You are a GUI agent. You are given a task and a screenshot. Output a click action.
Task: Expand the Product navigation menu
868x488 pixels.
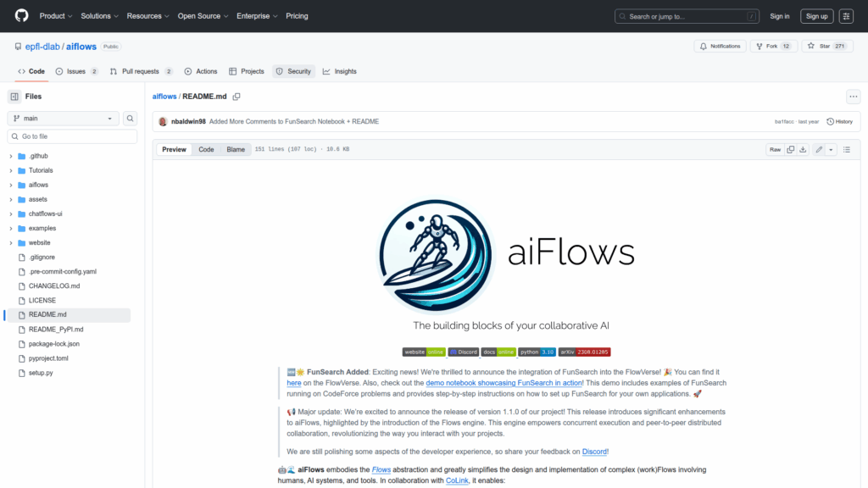coord(56,16)
